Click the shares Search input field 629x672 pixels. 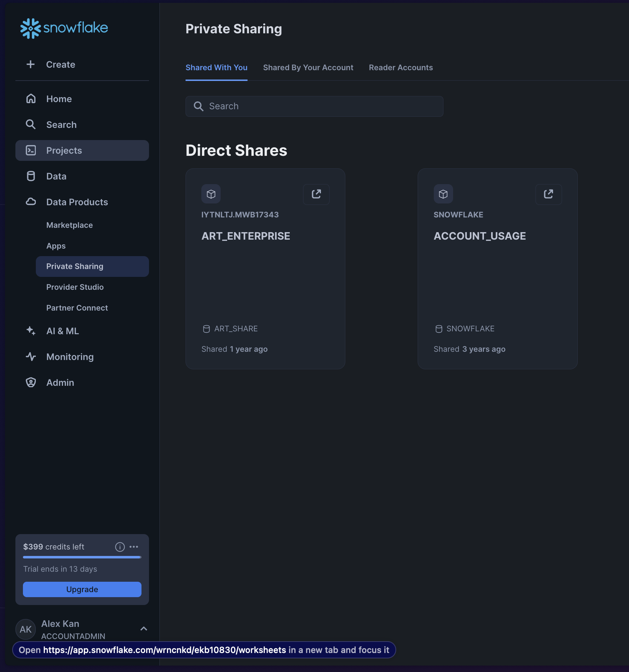pyautogui.click(x=314, y=106)
